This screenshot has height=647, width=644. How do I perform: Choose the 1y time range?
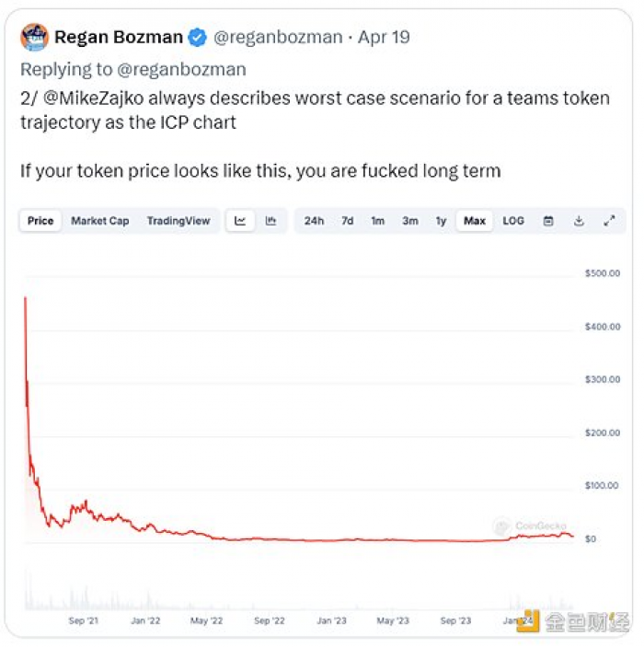coord(441,221)
